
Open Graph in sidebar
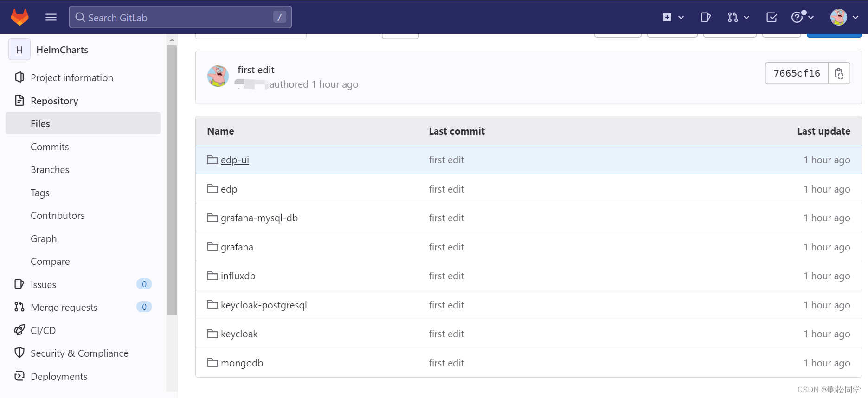[x=44, y=238]
